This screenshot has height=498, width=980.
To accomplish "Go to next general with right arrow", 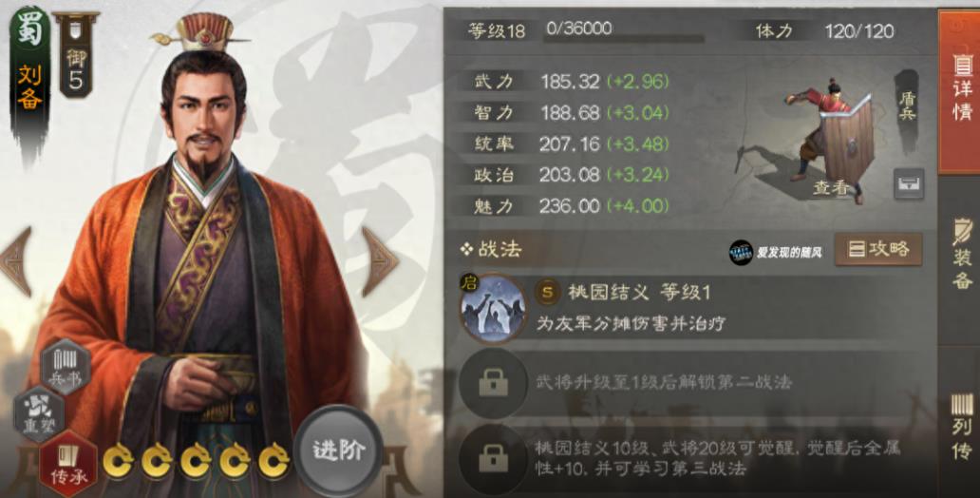I will click(x=380, y=261).
